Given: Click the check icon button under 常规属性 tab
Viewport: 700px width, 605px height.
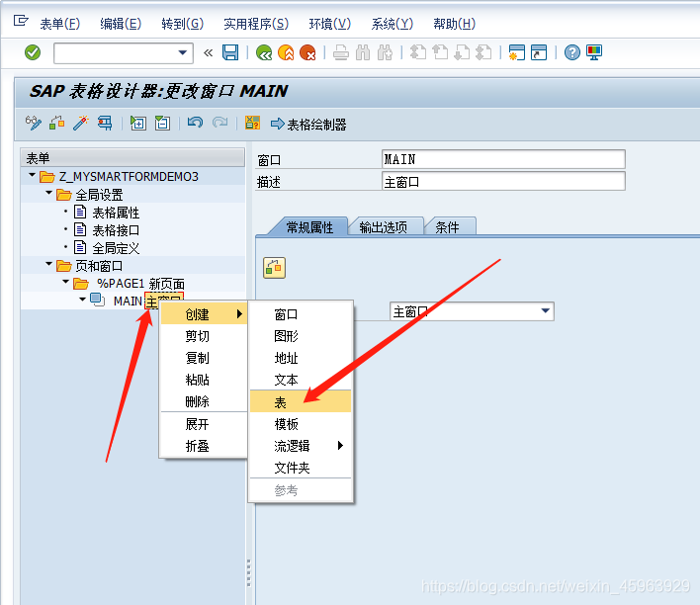Looking at the screenshot, I should (274, 268).
